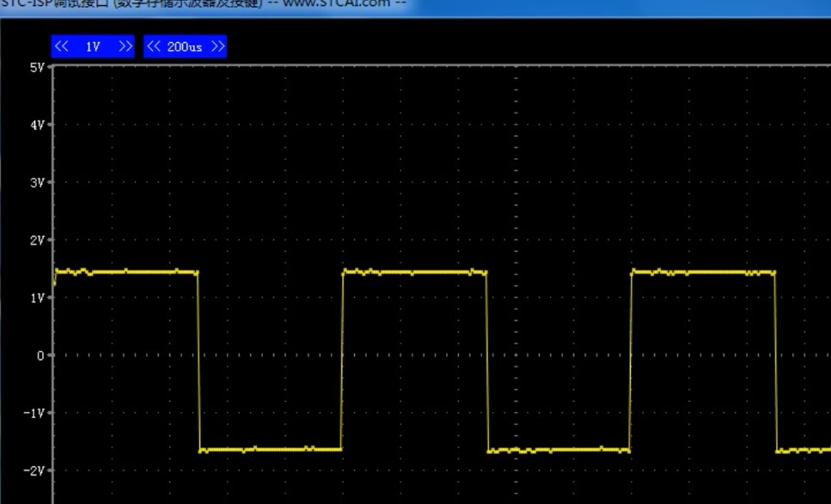This screenshot has width=831, height=504.
Task: Click the -1V axis label
Action: (x=34, y=412)
